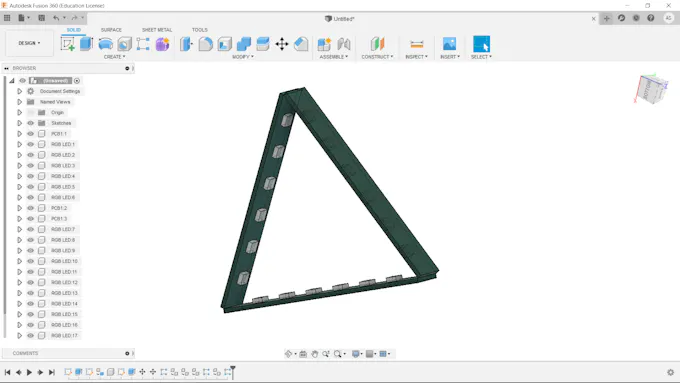Viewport: 680px width, 383px height.
Task: Play the timeline
Action: pyautogui.click(x=29, y=372)
